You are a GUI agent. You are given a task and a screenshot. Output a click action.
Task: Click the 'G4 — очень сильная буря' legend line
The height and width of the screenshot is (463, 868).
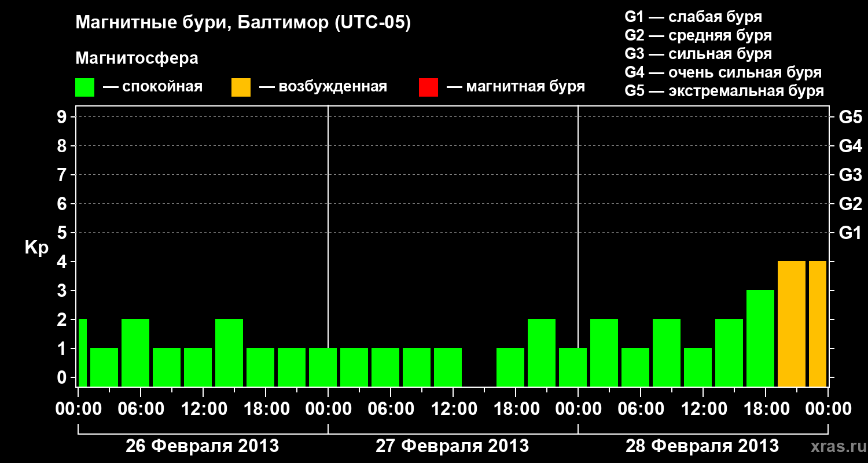(723, 72)
